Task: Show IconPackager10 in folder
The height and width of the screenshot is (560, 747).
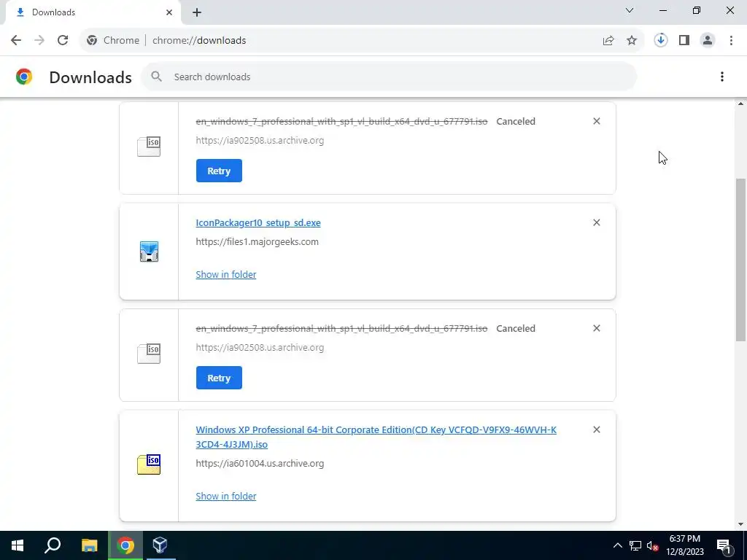Action: tap(226, 274)
